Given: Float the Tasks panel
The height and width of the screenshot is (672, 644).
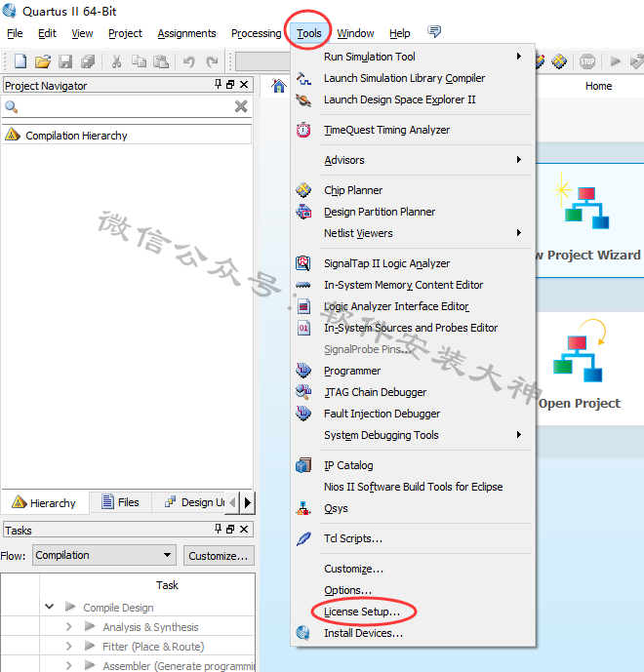Looking at the screenshot, I should click(230, 530).
